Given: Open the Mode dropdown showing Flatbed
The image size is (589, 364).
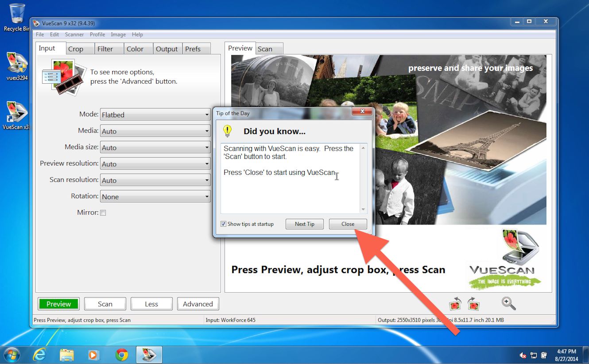Looking at the screenshot, I should [155, 115].
